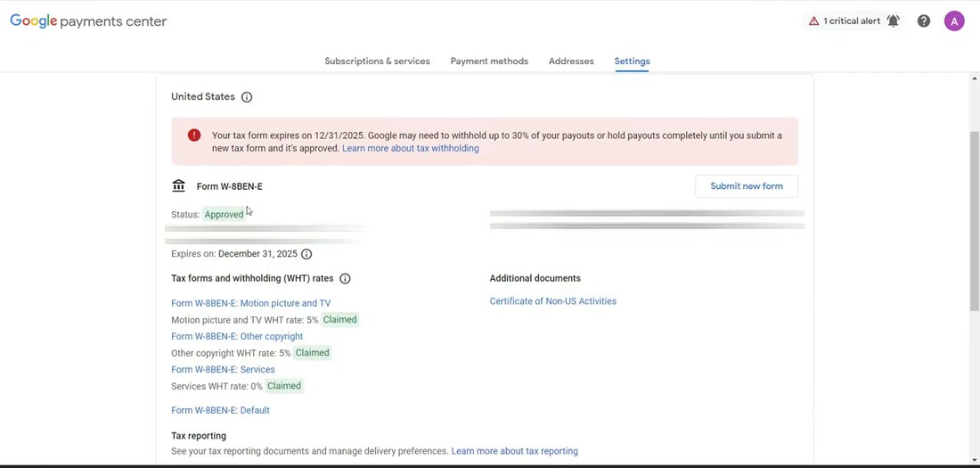The height and width of the screenshot is (468, 980).
Task: Click the page's vertical scrollbar thumb
Action: coord(974,220)
